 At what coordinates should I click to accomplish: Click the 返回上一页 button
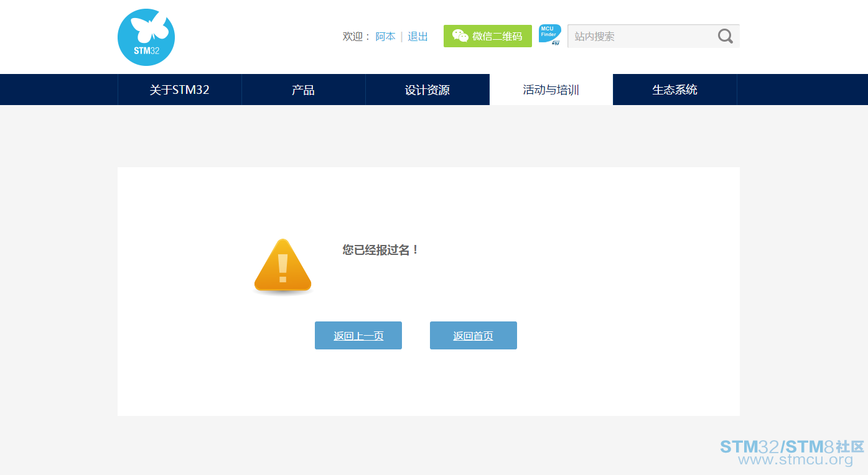358,336
